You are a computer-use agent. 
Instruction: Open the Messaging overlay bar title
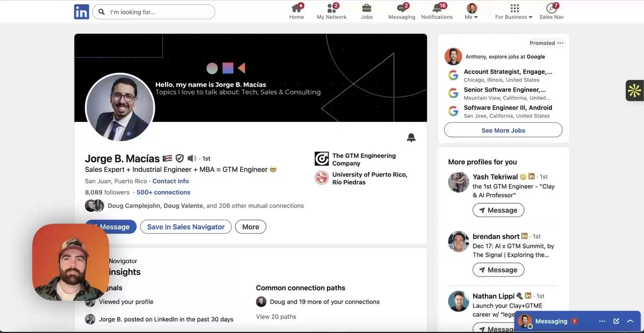[x=551, y=321]
